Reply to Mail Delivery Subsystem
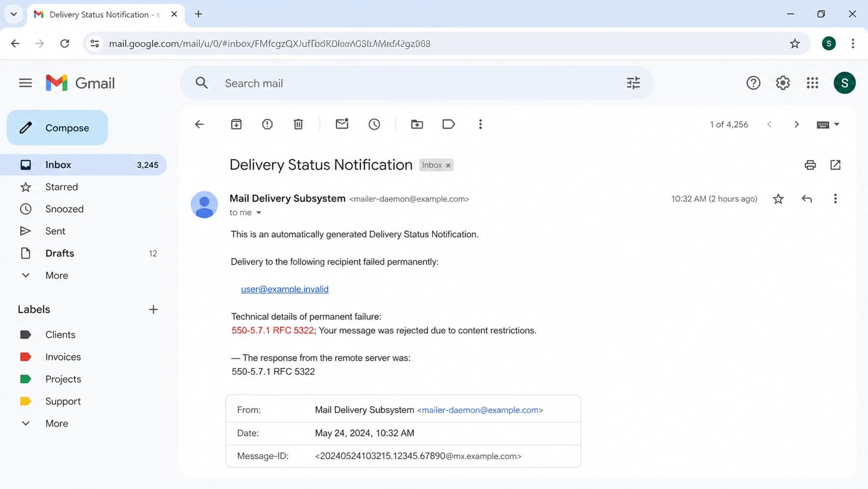The height and width of the screenshot is (489, 868). click(x=807, y=199)
